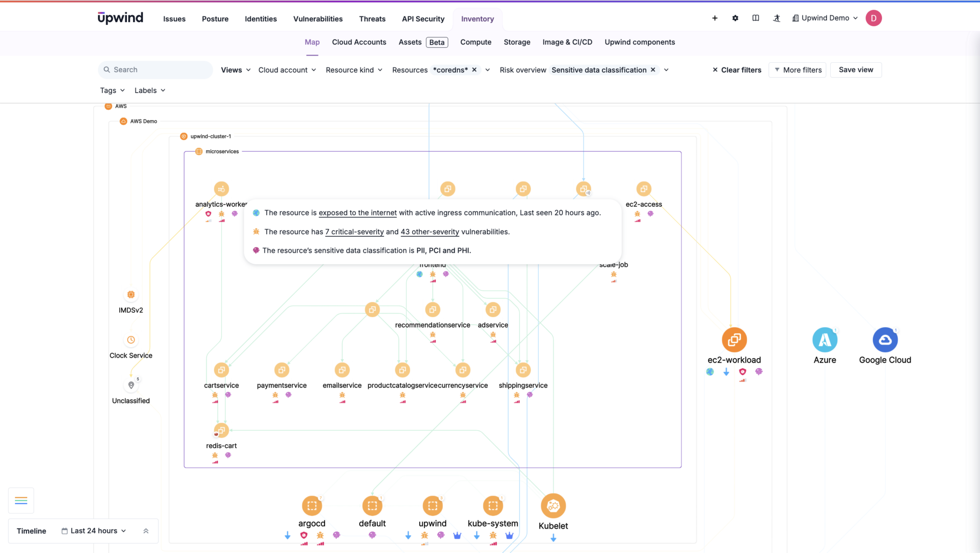980x553 pixels.
Task: Open the argocd namespace node
Action: click(x=312, y=506)
